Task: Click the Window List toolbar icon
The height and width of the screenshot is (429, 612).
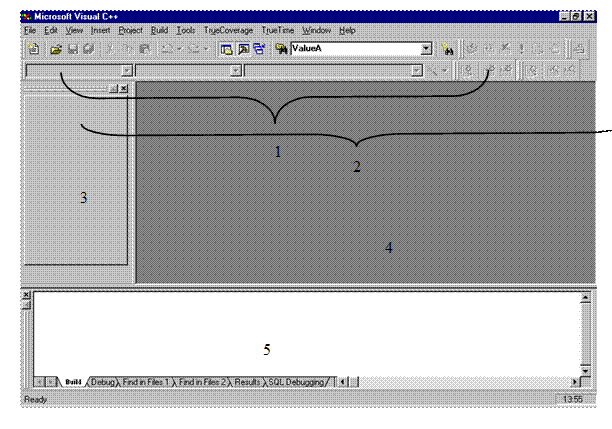Action: (259, 48)
